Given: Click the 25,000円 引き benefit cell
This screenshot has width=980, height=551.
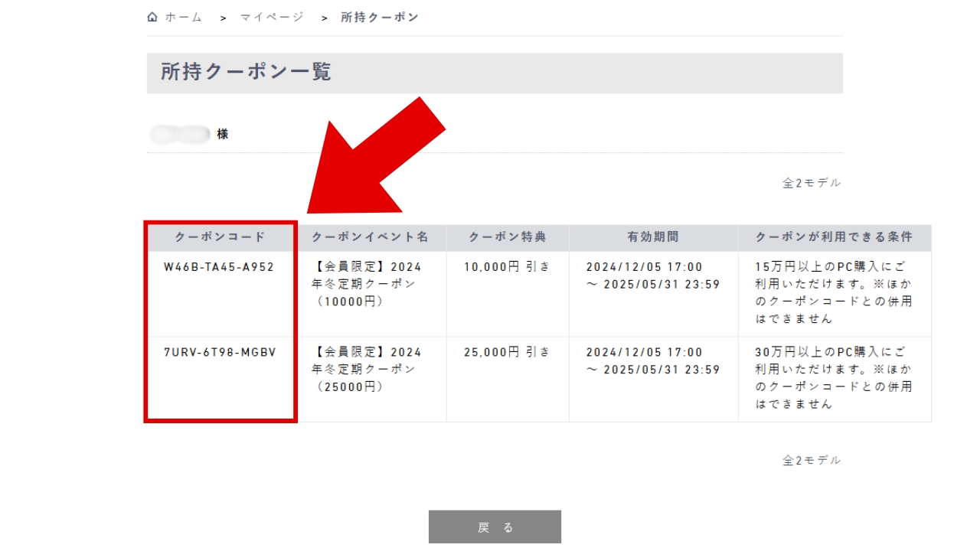Looking at the screenshot, I should click(507, 352).
